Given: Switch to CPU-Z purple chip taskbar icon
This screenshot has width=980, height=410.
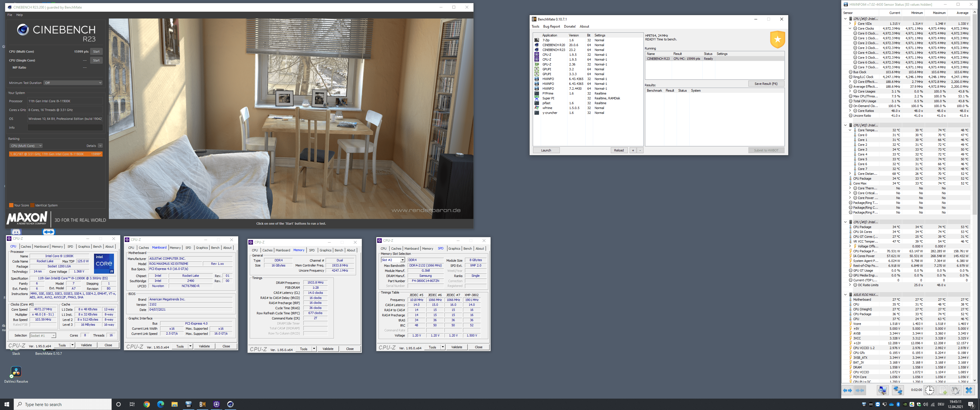Looking at the screenshot, I should (217, 404).
